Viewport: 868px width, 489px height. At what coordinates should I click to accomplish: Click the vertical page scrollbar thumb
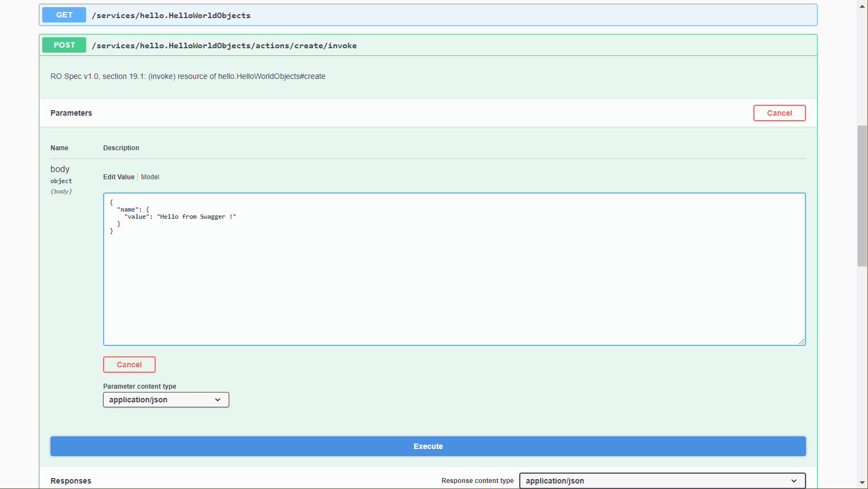pos(862,196)
